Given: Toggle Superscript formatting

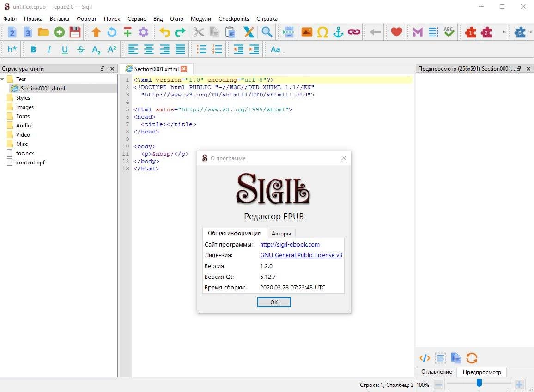Looking at the screenshot, I should click(x=112, y=50).
